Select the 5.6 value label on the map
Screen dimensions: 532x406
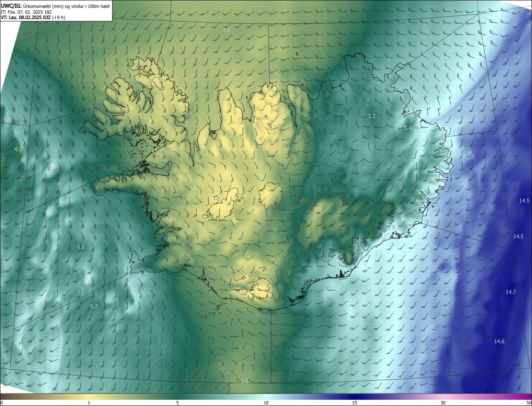(81, 247)
